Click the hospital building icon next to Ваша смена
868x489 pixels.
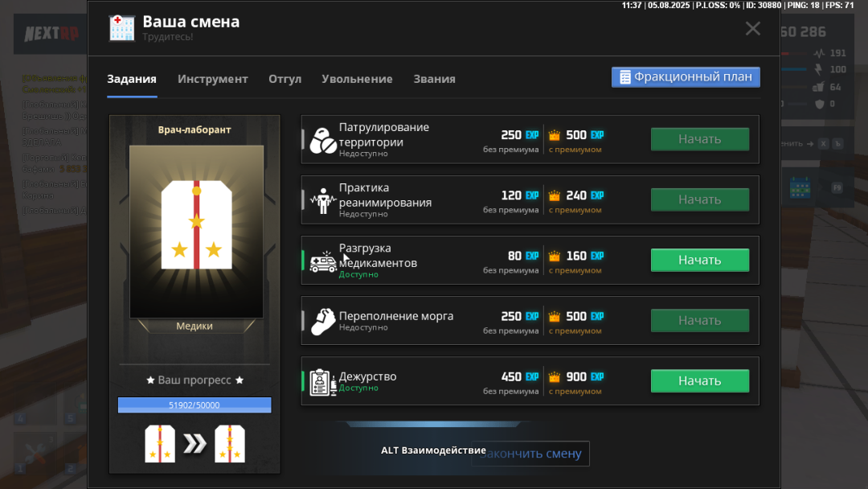click(x=122, y=27)
